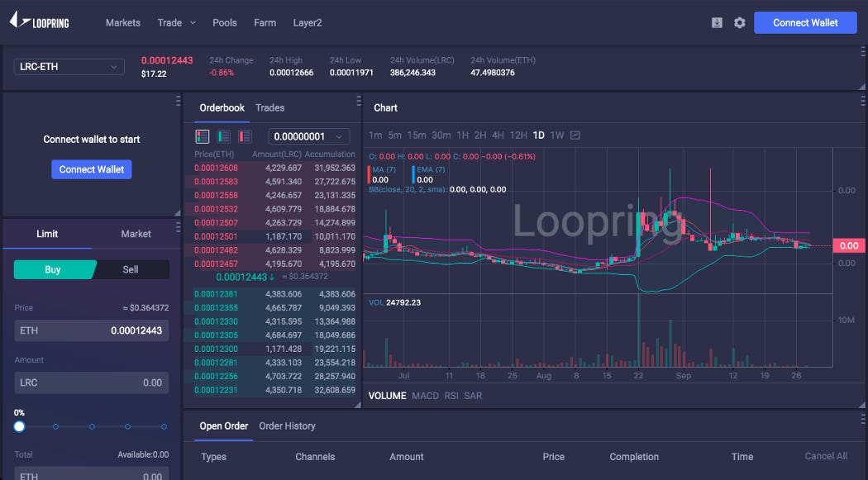The height and width of the screenshot is (480, 868).
Task: Select combined orderbook view icon
Action: click(x=203, y=136)
